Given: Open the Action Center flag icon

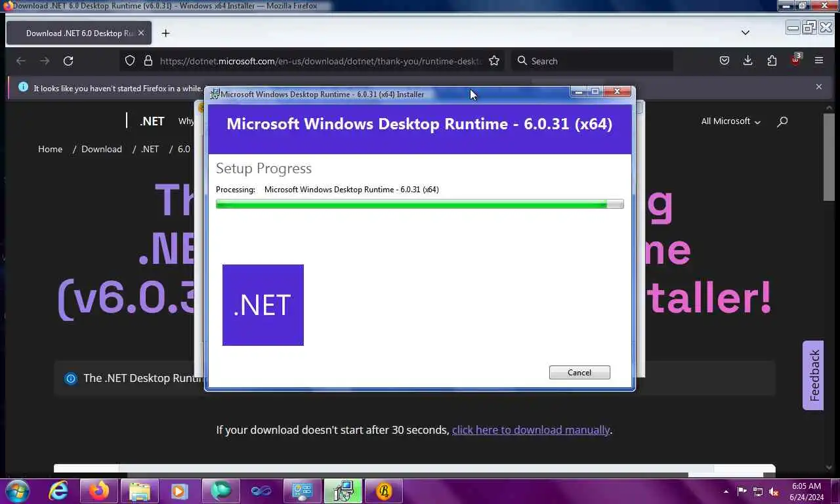Looking at the screenshot, I should pos(742,491).
